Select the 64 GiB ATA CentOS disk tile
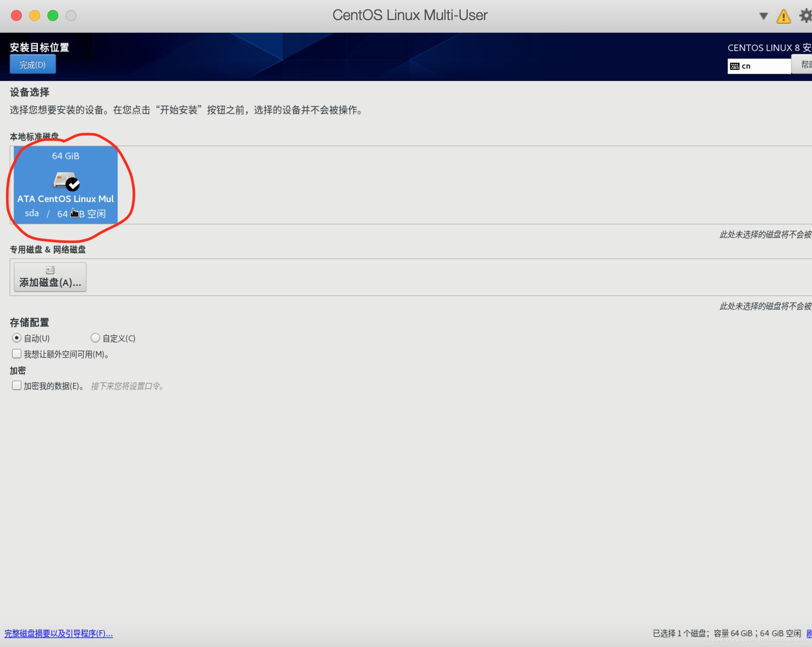Screen dimensions: 812x647 (x=66, y=185)
